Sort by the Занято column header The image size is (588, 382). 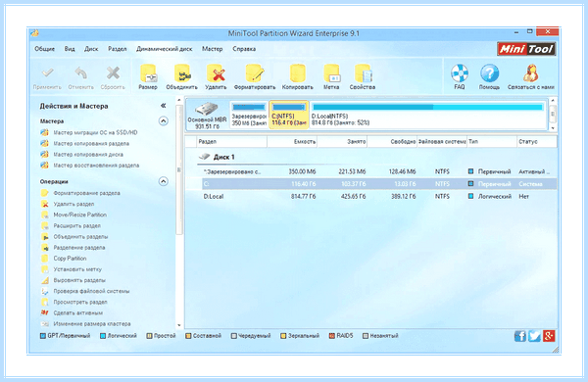[x=342, y=142]
